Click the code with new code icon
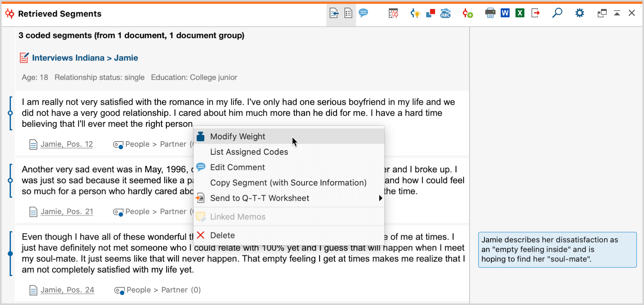644x305 pixels. (467, 14)
